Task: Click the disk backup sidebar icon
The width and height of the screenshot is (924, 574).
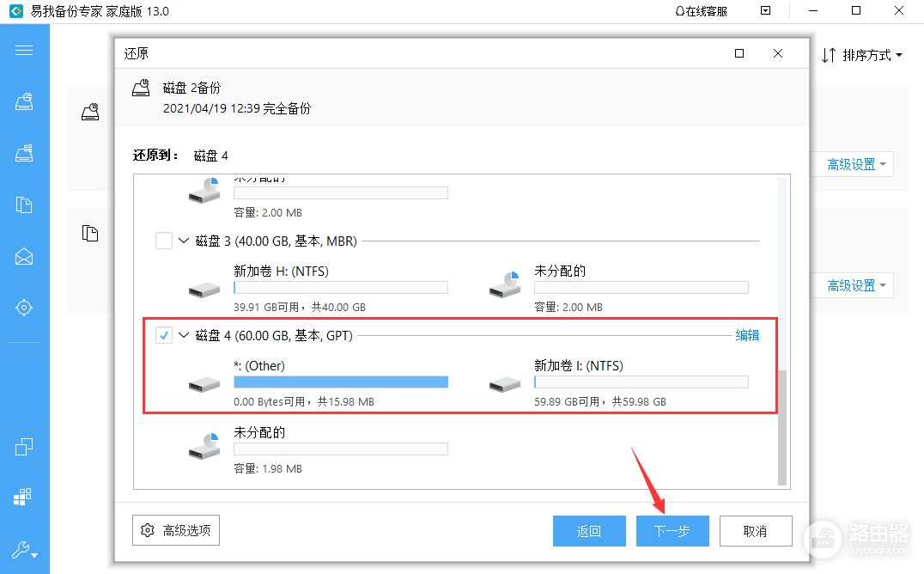Action: pyautogui.click(x=24, y=101)
